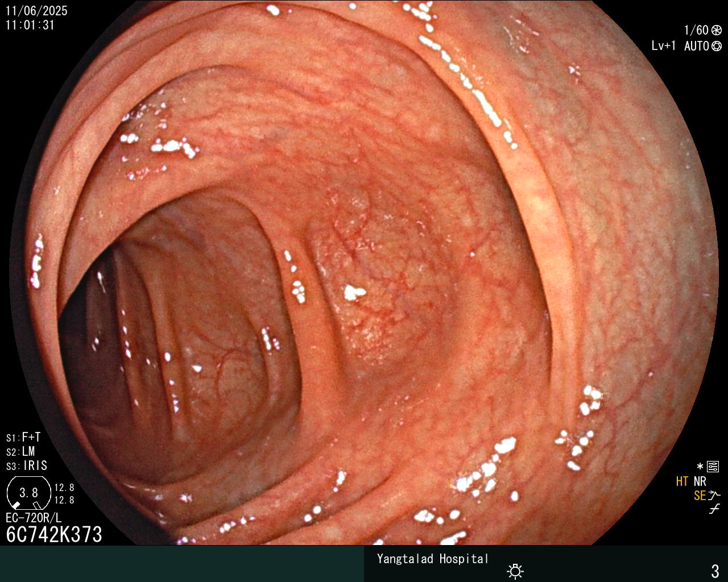Click the 1/60 shutter speed value
The height and width of the screenshot is (582, 728).
[696, 30]
